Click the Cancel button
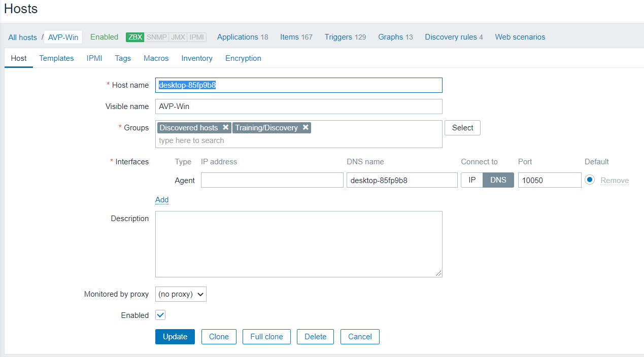The height and width of the screenshot is (357, 644). pos(360,337)
